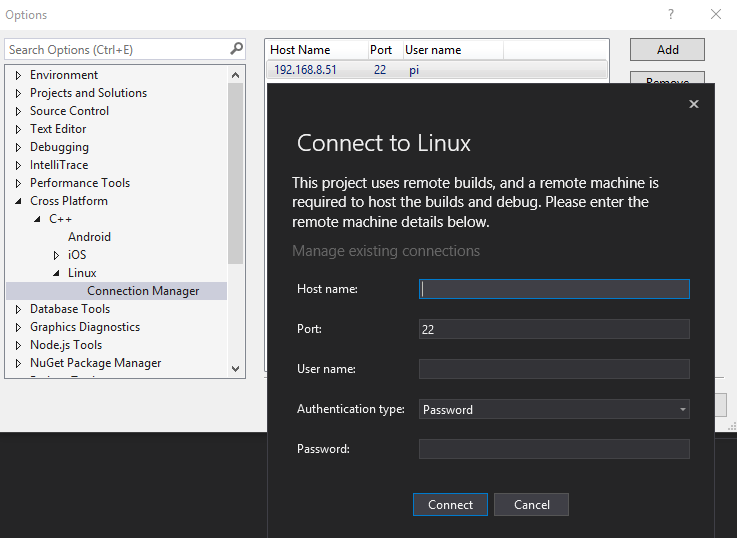The image size is (737, 538).
Task: Collapse the Cross Platform node
Action: click(x=18, y=201)
